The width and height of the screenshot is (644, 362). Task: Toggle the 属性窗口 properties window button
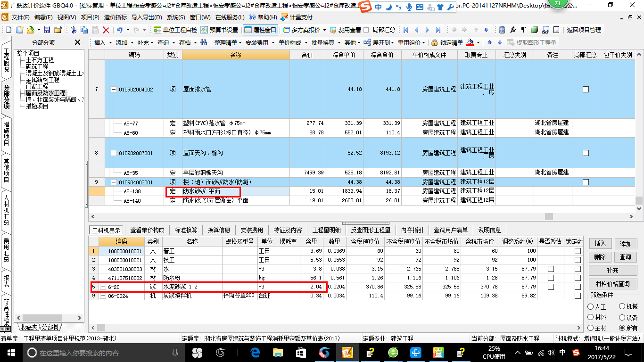tap(261, 30)
